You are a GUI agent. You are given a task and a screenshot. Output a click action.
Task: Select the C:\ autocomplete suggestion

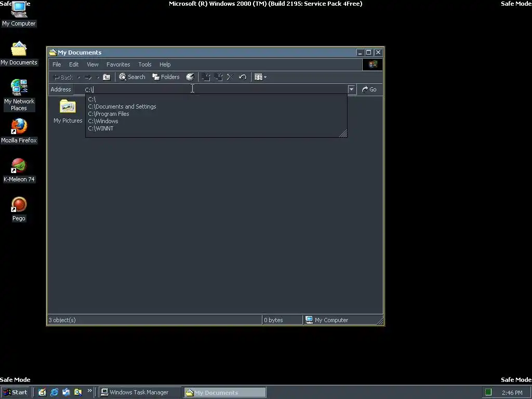click(216, 99)
